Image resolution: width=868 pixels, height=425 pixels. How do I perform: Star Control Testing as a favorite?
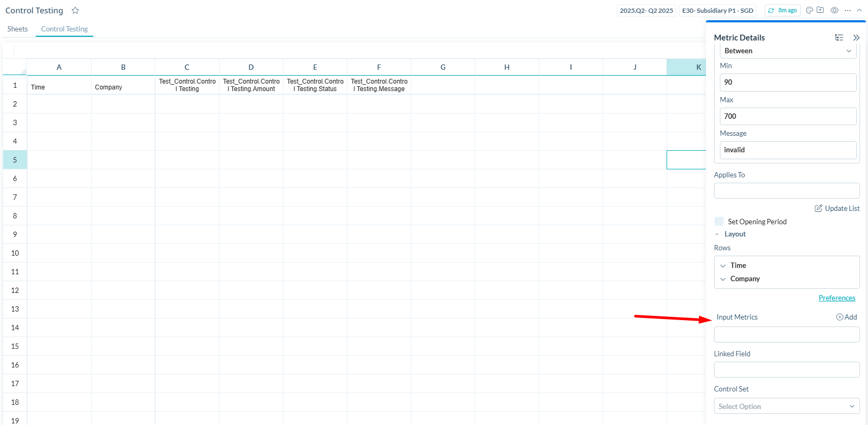75,11
